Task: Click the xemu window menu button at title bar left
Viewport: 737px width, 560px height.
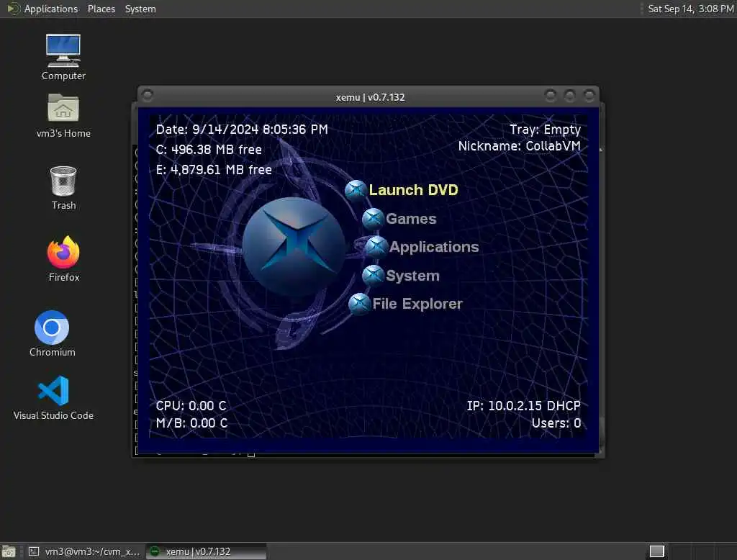Action: pos(147,96)
